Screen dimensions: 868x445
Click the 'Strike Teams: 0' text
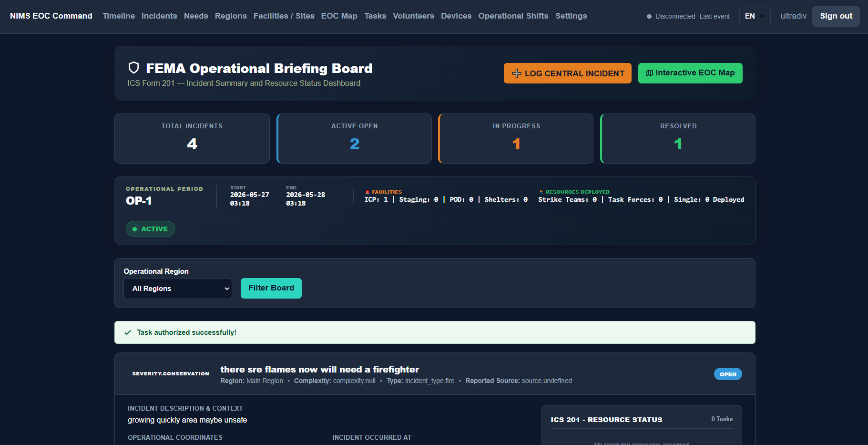tap(567, 199)
